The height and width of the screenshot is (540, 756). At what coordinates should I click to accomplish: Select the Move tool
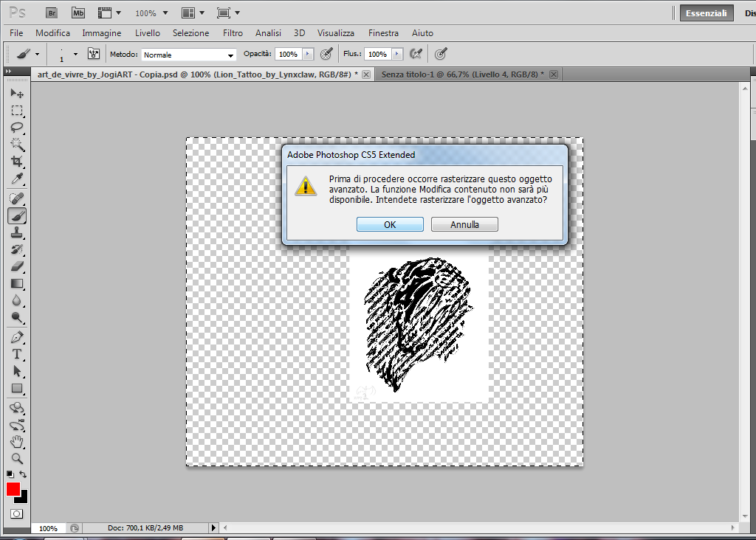(x=17, y=94)
